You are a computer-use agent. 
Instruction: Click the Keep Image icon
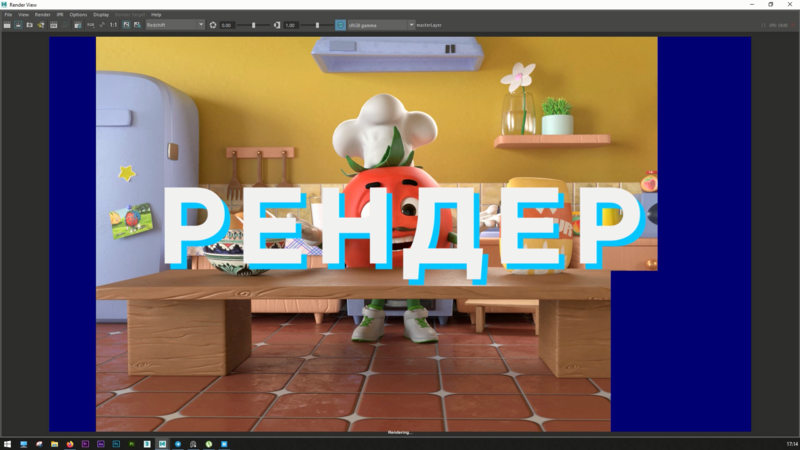click(x=126, y=25)
